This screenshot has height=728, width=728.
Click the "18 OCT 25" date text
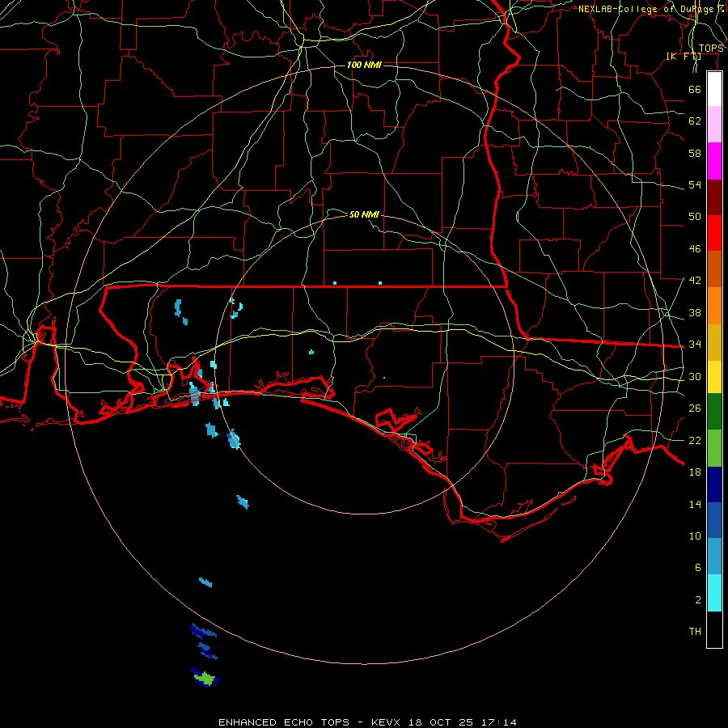[x=441, y=722]
